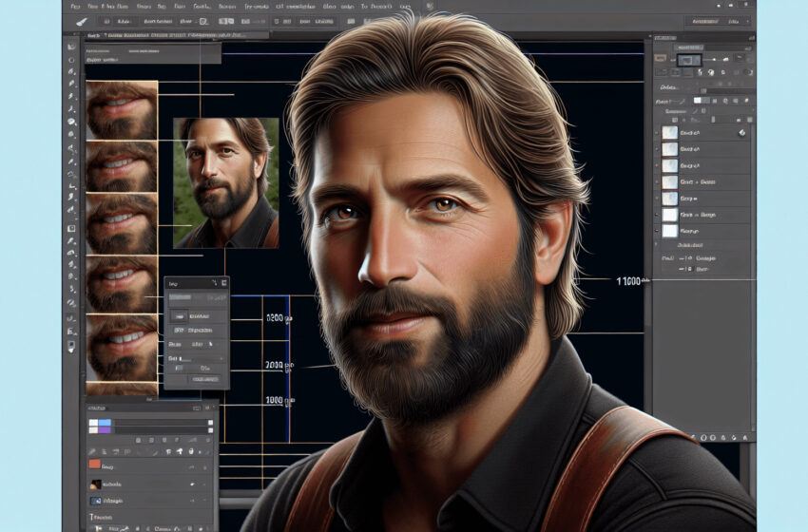Click the small icon ending the menu bar items
This screenshot has width=808, height=532.
431,6
